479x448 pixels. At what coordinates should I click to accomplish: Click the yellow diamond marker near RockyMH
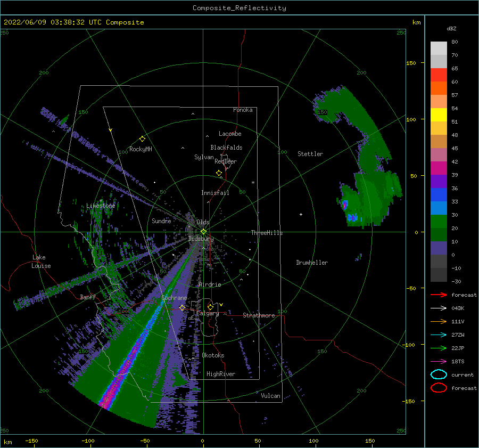coord(142,139)
